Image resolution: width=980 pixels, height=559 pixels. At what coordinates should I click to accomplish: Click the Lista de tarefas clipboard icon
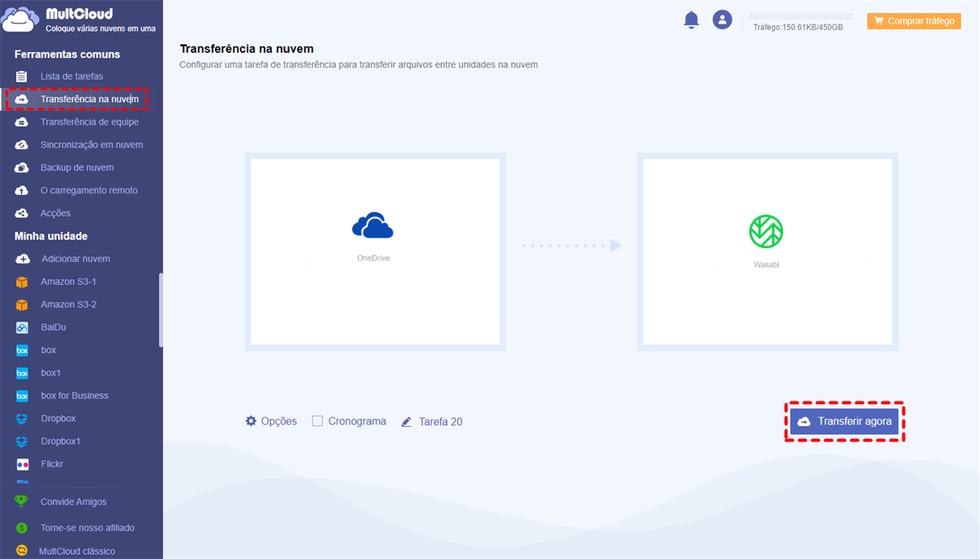[x=23, y=76]
